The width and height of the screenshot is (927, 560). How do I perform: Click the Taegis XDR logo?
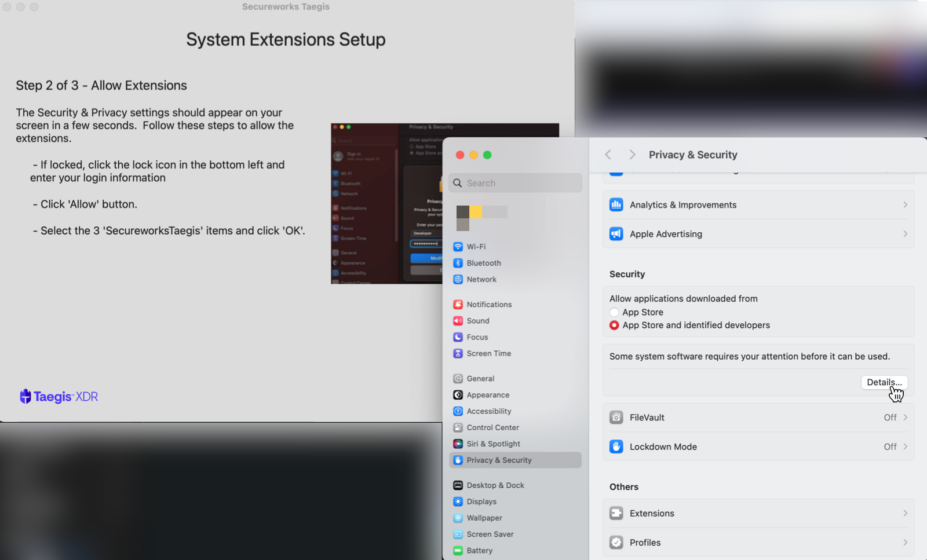click(x=59, y=397)
